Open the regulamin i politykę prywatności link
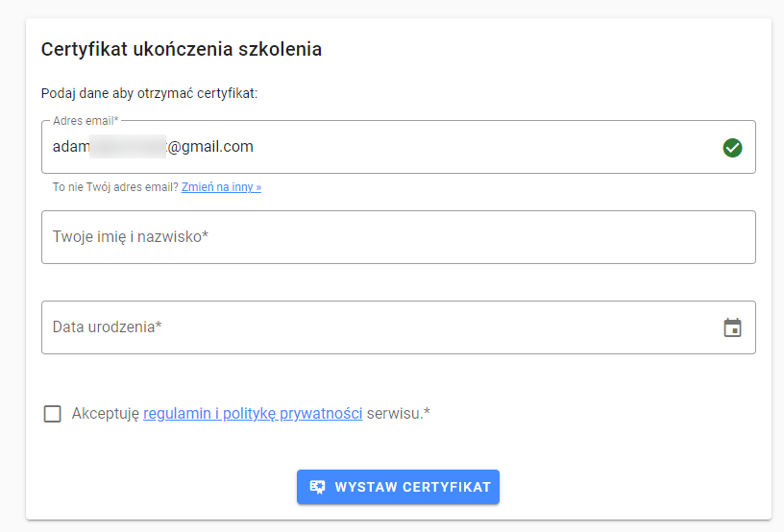This screenshot has width=784, height=532. [x=253, y=414]
